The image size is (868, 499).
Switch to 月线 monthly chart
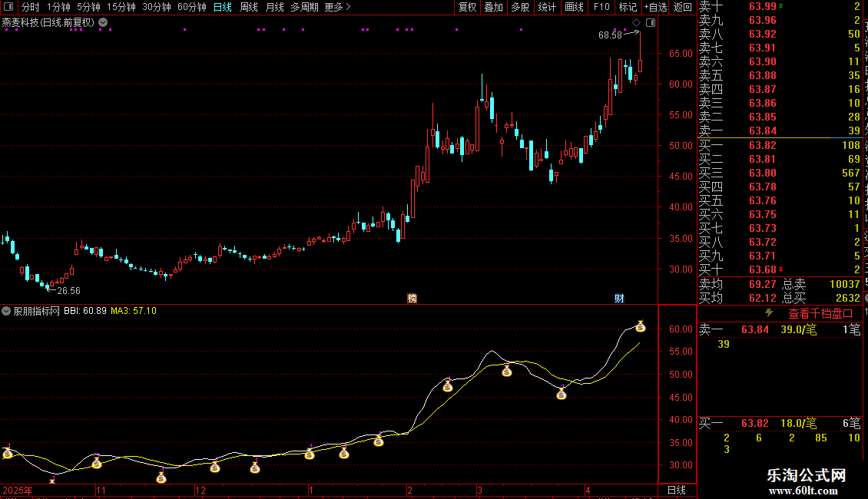coord(274,7)
